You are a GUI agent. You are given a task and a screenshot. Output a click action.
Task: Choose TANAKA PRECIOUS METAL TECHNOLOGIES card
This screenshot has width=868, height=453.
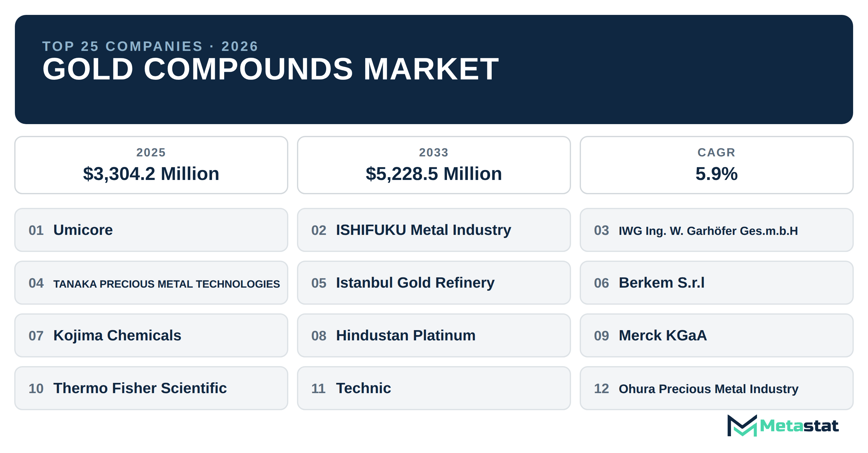(151, 283)
